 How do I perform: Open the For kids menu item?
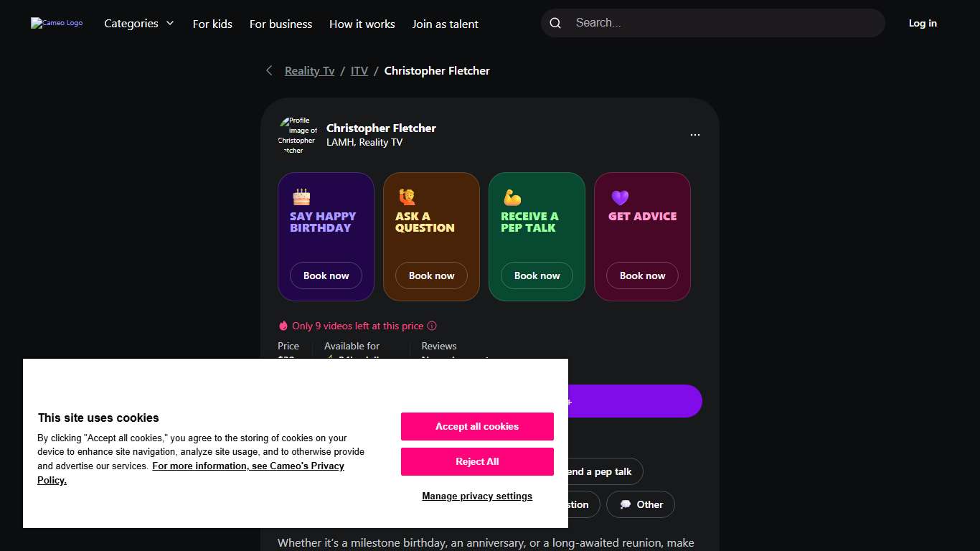click(212, 24)
